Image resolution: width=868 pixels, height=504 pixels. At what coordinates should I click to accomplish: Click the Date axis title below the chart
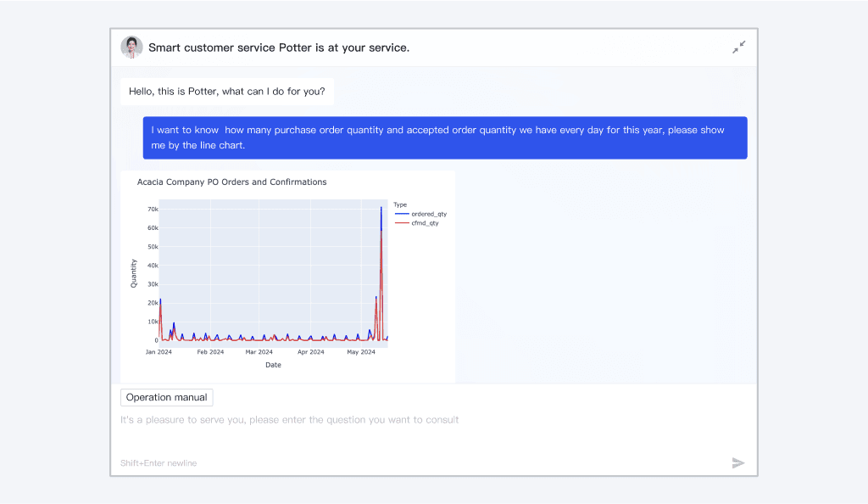coord(273,365)
